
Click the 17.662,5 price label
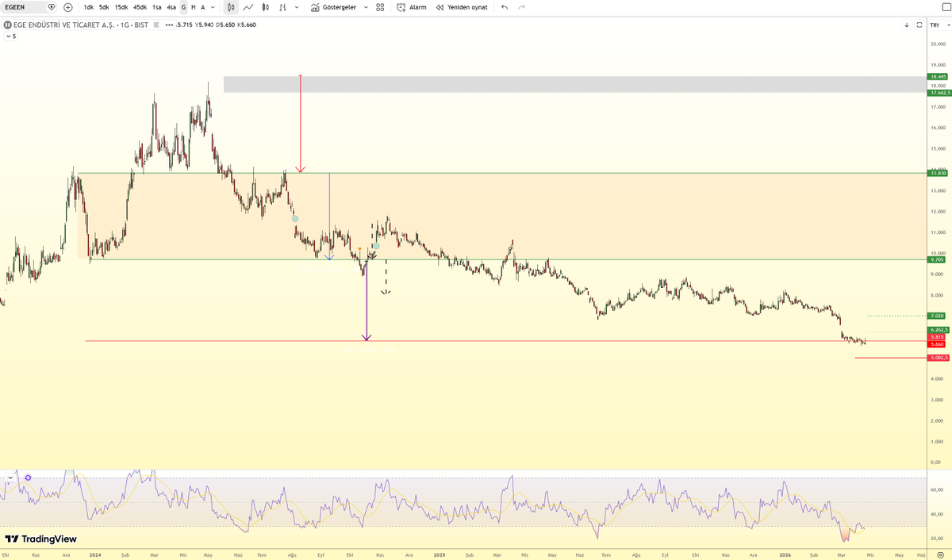click(x=938, y=93)
